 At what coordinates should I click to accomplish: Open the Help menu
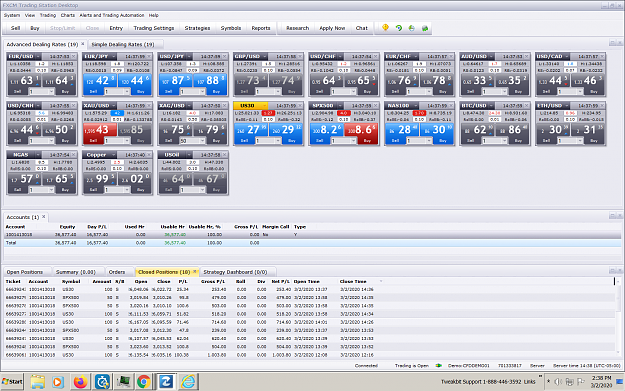tap(154, 15)
